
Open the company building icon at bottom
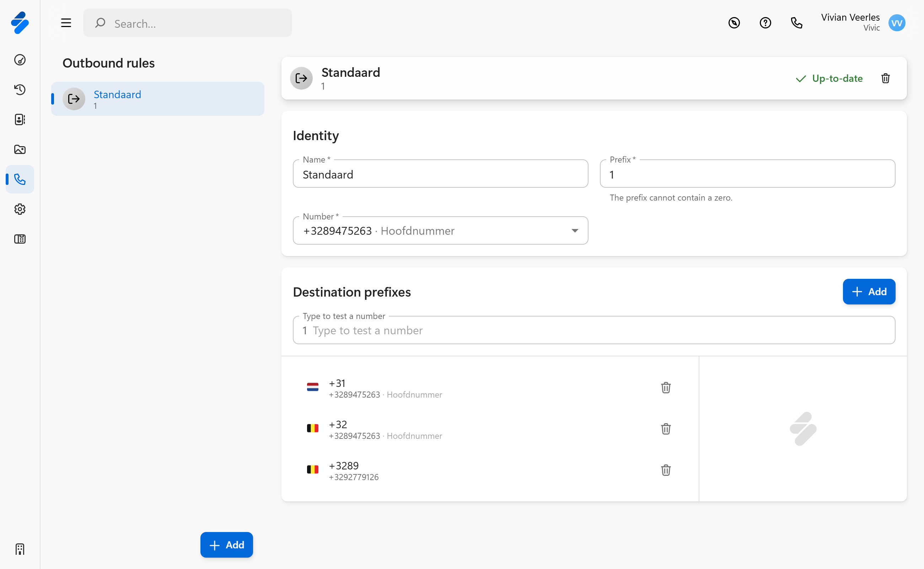point(20,549)
